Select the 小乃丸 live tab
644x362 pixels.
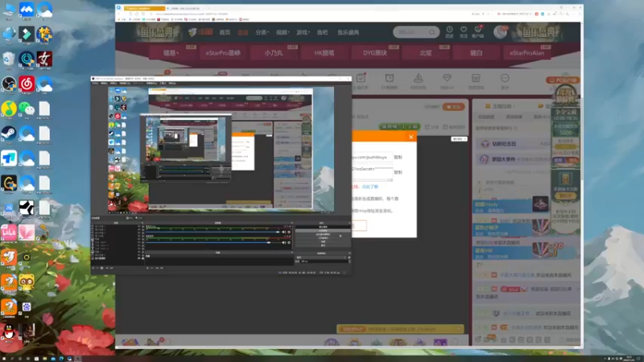(x=274, y=53)
